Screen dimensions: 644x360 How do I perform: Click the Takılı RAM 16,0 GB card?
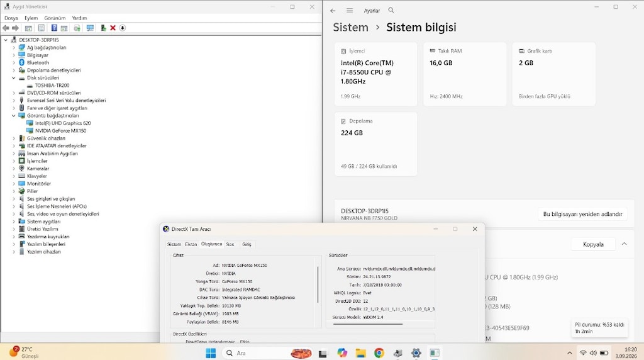tap(465, 74)
